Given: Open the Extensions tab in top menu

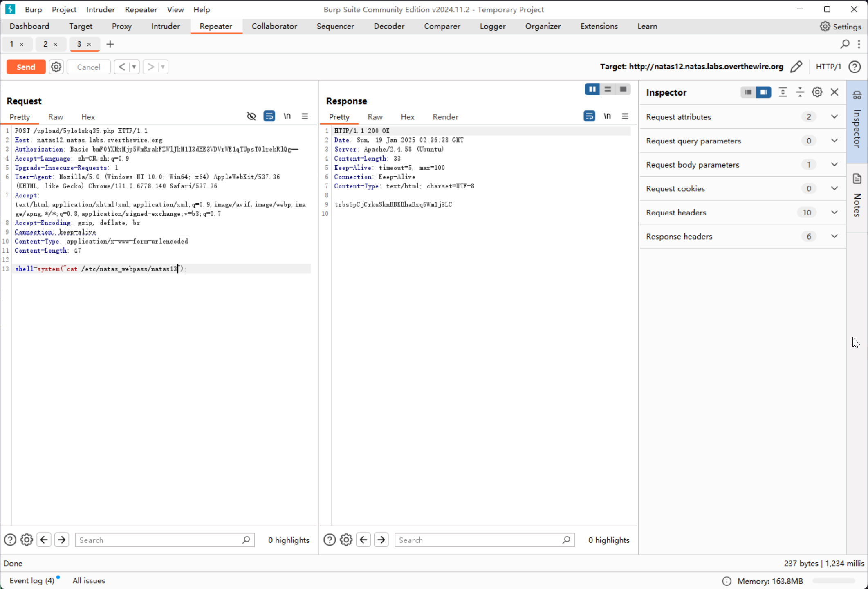Looking at the screenshot, I should [x=599, y=26].
